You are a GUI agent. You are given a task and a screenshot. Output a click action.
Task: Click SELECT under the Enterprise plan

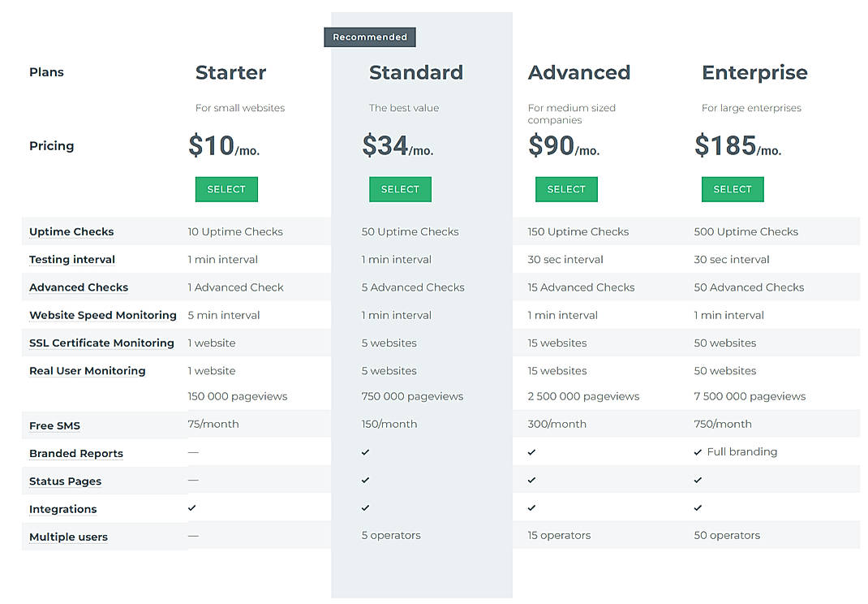click(733, 189)
